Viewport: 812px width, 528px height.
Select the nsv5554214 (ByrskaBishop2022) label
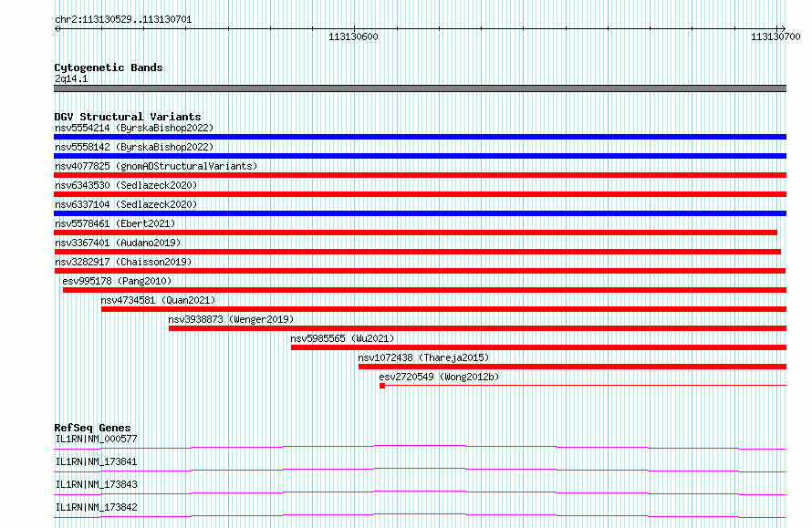(x=134, y=128)
